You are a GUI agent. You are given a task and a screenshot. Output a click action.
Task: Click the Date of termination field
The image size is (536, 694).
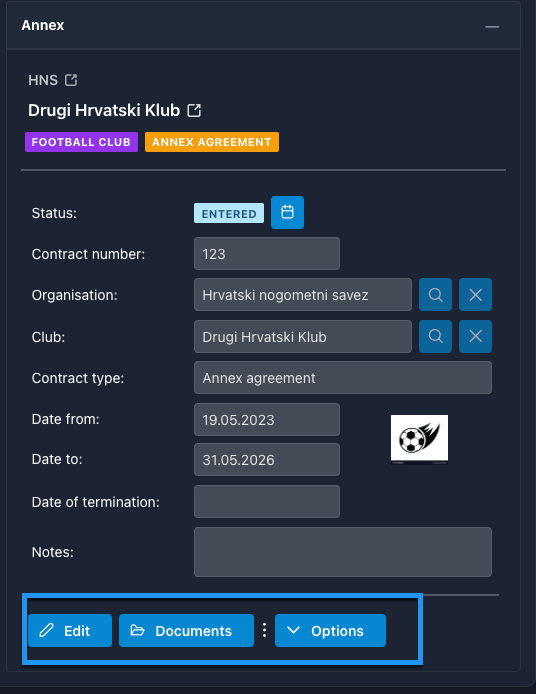267,501
